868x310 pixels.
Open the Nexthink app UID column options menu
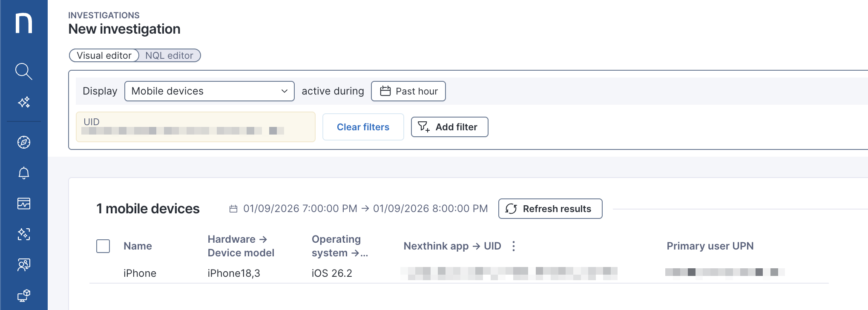514,246
